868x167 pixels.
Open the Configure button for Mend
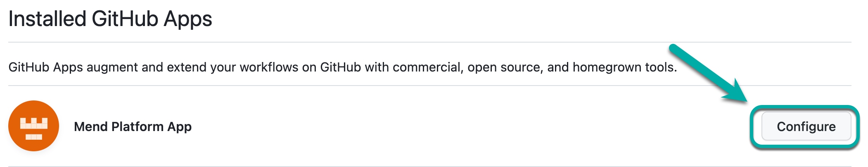pyautogui.click(x=806, y=126)
